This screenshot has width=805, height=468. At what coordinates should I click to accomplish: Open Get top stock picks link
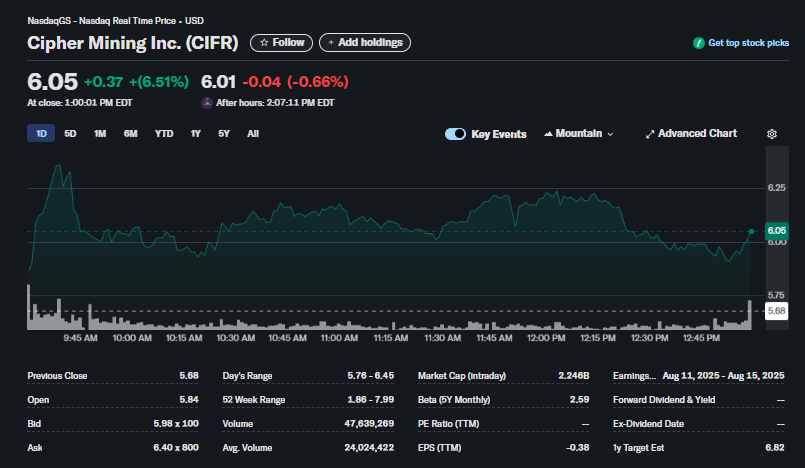click(x=749, y=43)
